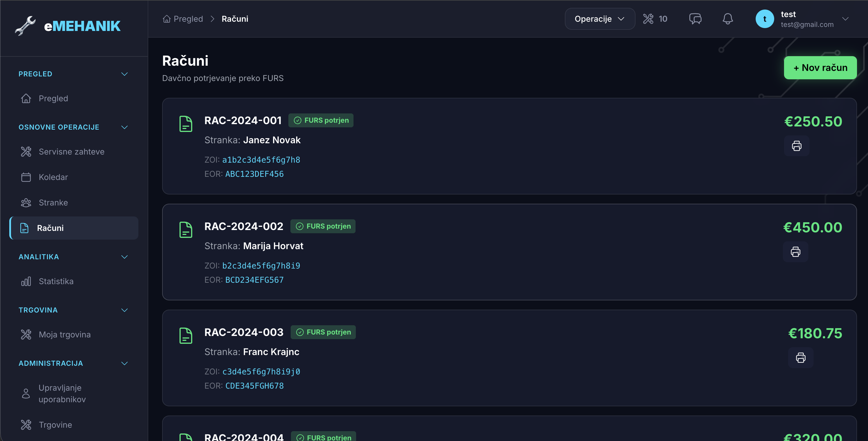
Task: Collapse the Osnovne operacije section
Action: point(124,127)
